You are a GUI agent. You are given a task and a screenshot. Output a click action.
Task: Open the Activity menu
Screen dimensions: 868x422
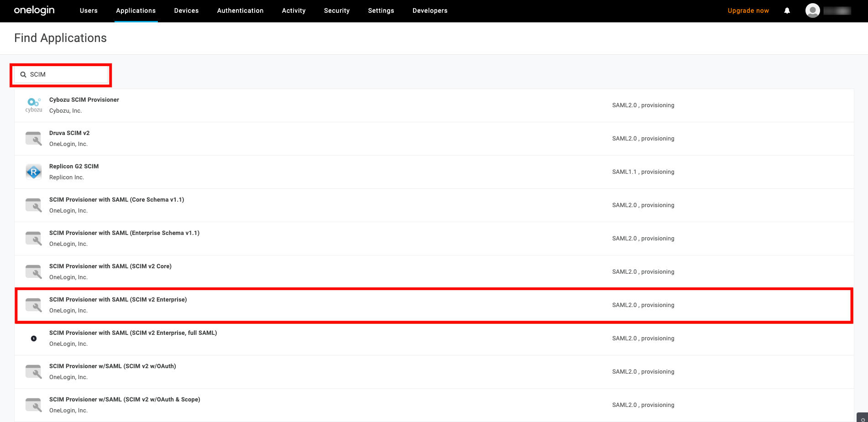tap(294, 10)
